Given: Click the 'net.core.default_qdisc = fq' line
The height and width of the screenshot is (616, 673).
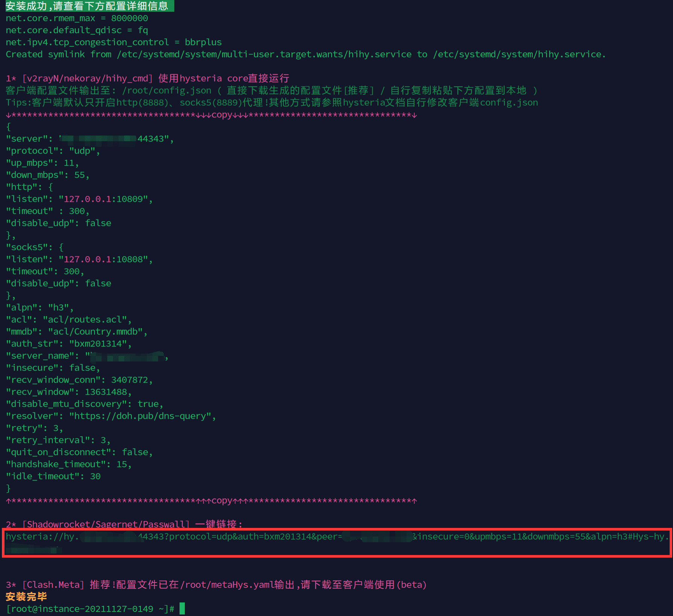Looking at the screenshot, I should (77, 30).
